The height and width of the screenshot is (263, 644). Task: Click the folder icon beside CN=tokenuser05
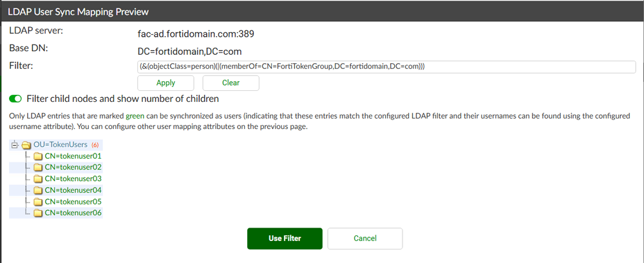tap(38, 202)
